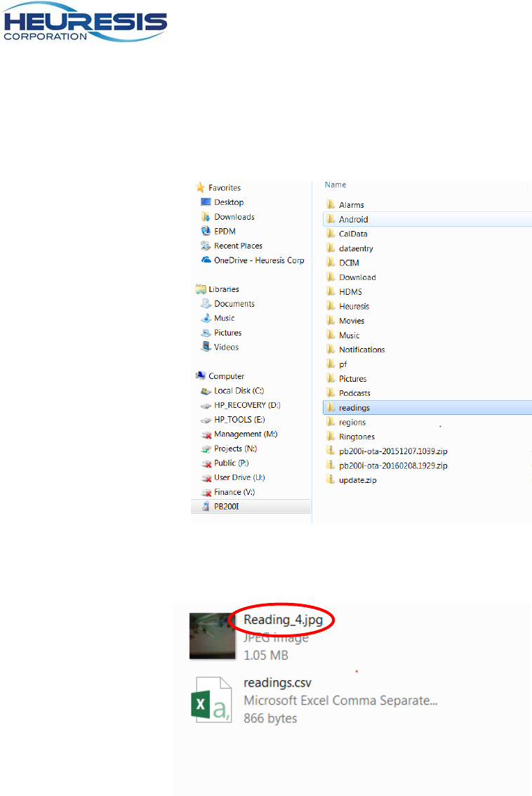532x796 pixels.
Task: Click the User Drive (U:) icon
Action: (x=206, y=478)
